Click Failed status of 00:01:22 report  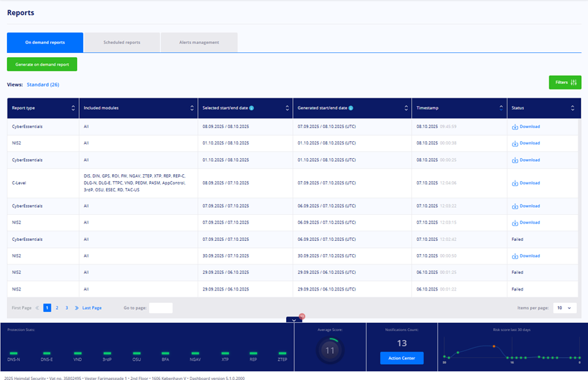click(x=517, y=290)
